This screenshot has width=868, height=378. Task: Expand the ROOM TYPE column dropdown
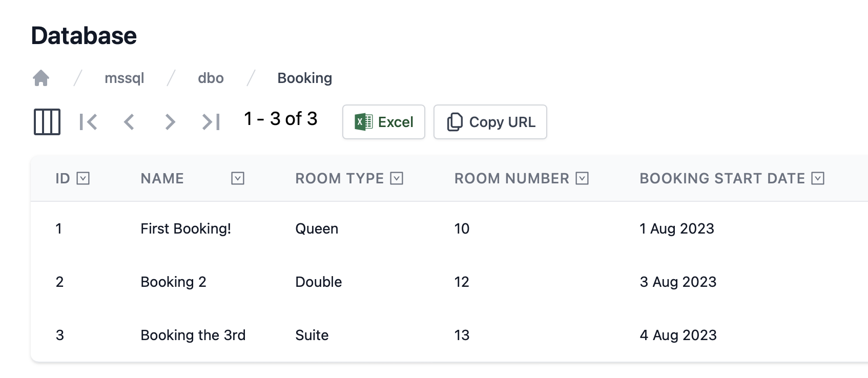tap(397, 178)
